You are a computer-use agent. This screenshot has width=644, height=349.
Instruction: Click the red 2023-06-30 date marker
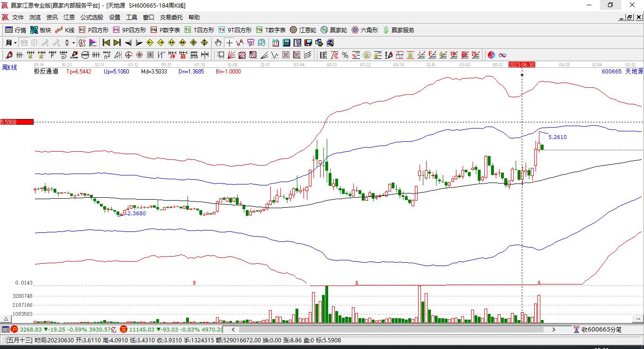click(522, 64)
